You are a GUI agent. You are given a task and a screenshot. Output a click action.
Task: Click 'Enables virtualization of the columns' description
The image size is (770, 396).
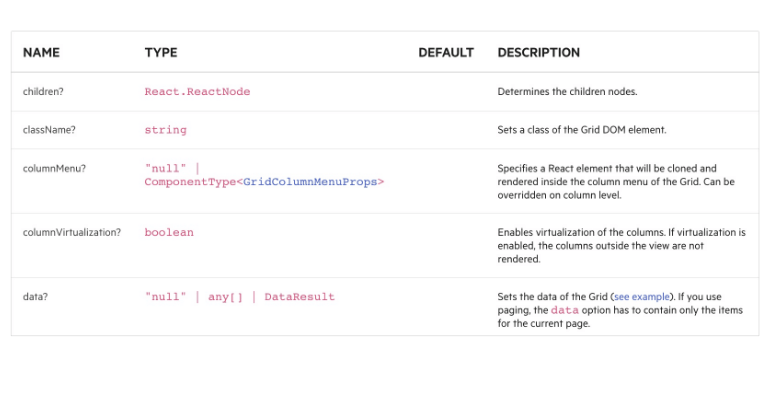[622, 246]
